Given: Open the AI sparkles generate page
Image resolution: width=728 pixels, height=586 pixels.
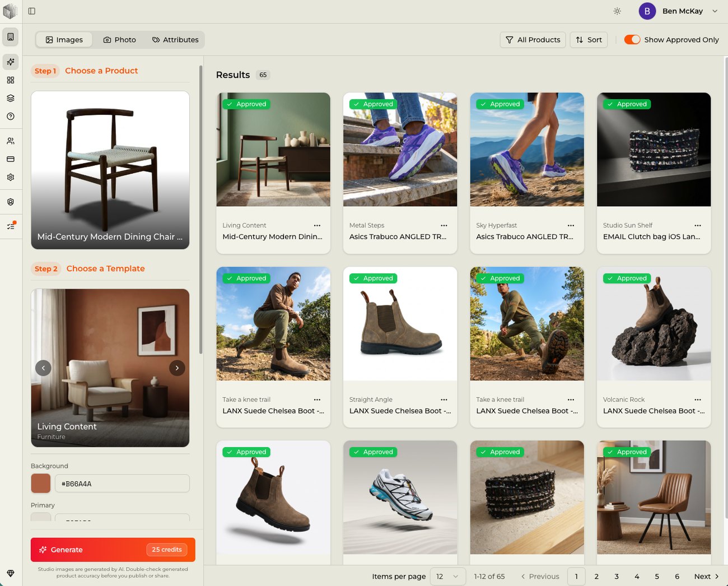Looking at the screenshot, I should tap(11, 62).
